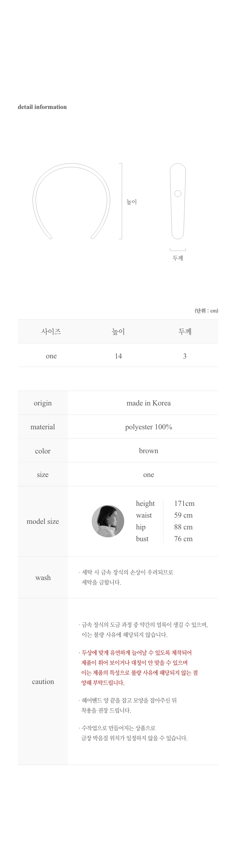Select the 높이 column header in the size table
236x868 pixels.
[118, 332]
